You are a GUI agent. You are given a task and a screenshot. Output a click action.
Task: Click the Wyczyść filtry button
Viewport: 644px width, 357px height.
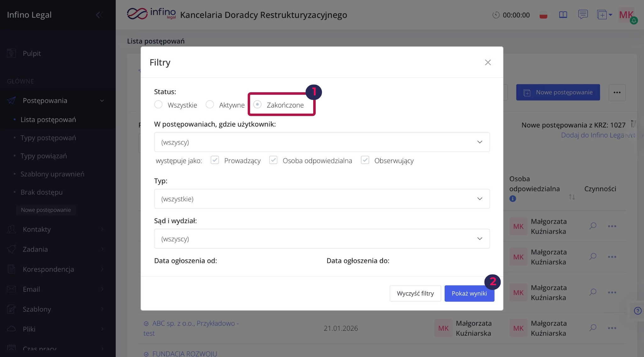(415, 293)
